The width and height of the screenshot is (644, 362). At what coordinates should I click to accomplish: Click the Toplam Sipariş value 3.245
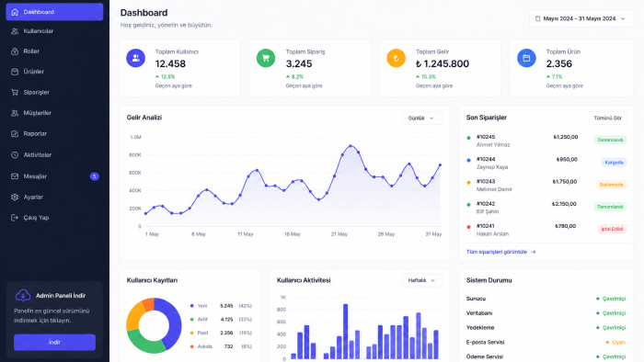pos(299,64)
